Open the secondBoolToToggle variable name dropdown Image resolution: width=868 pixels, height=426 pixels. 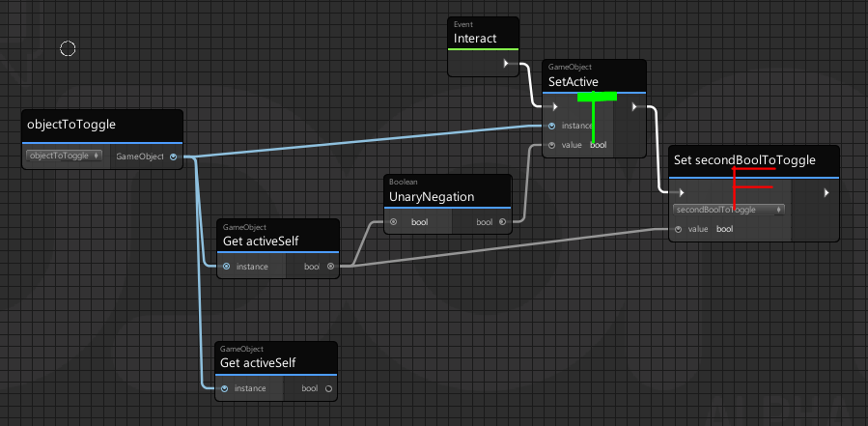click(x=729, y=210)
